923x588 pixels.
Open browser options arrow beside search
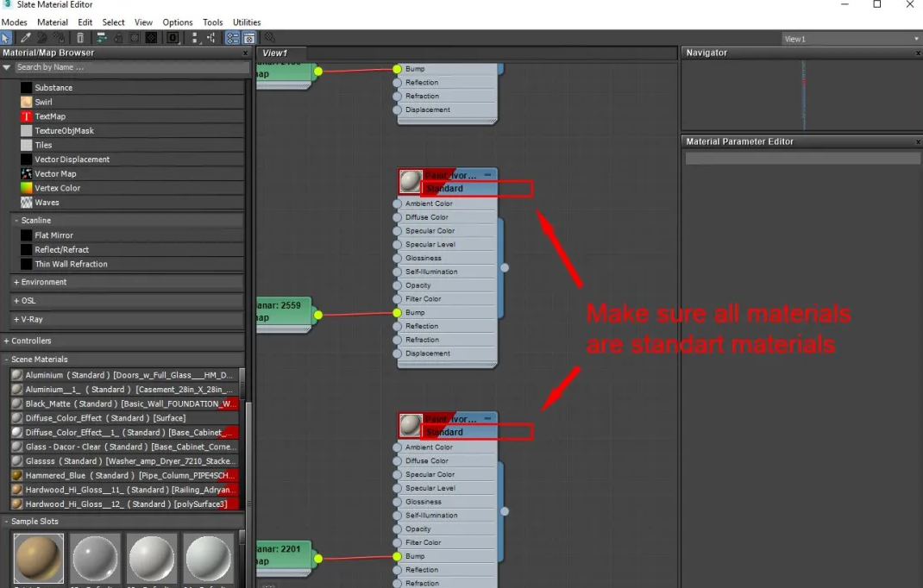7,67
